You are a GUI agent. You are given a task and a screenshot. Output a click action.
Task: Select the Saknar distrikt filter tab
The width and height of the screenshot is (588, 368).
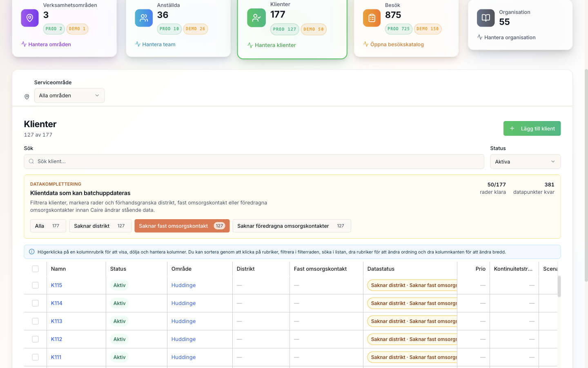[x=100, y=226]
